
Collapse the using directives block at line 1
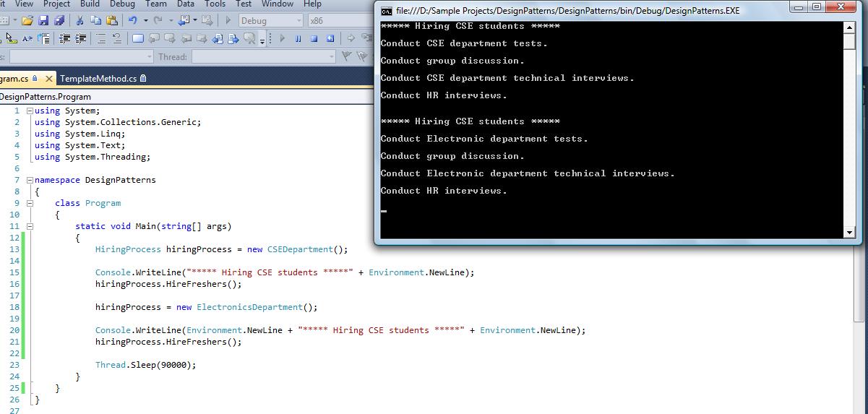pos(30,111)
